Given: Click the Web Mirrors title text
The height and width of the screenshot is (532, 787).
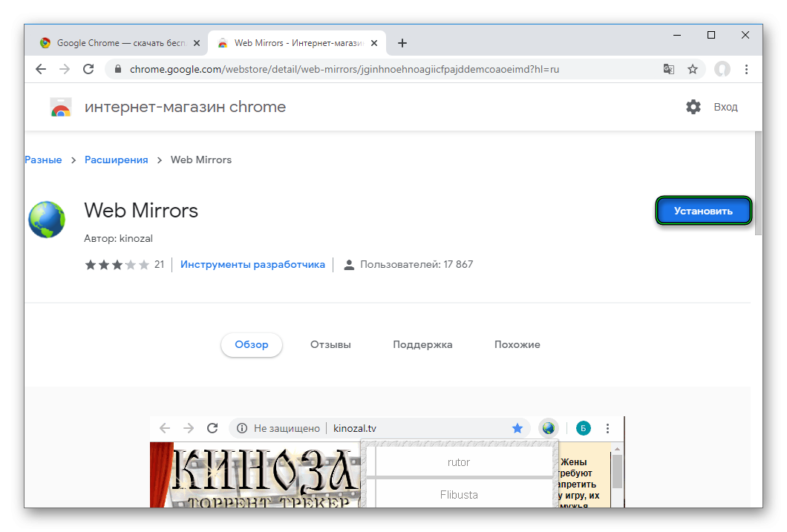Looking at the screenshot, I should point(141,211).
